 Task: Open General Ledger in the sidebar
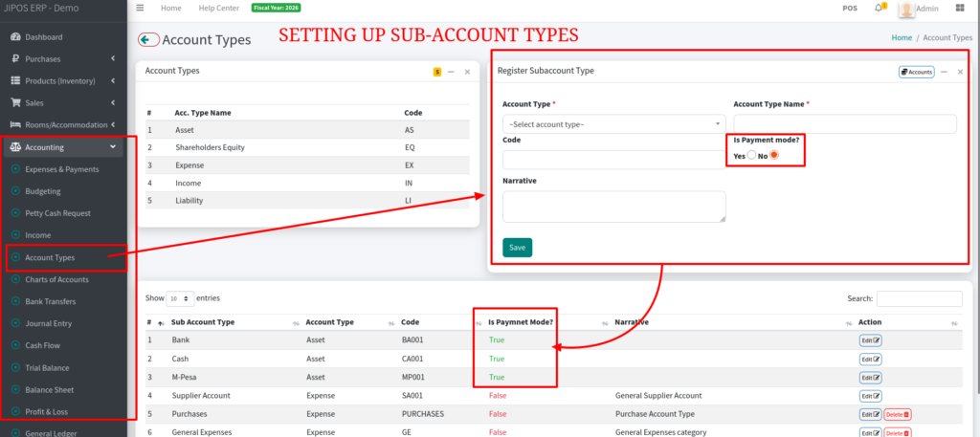(x=52, y=432)
